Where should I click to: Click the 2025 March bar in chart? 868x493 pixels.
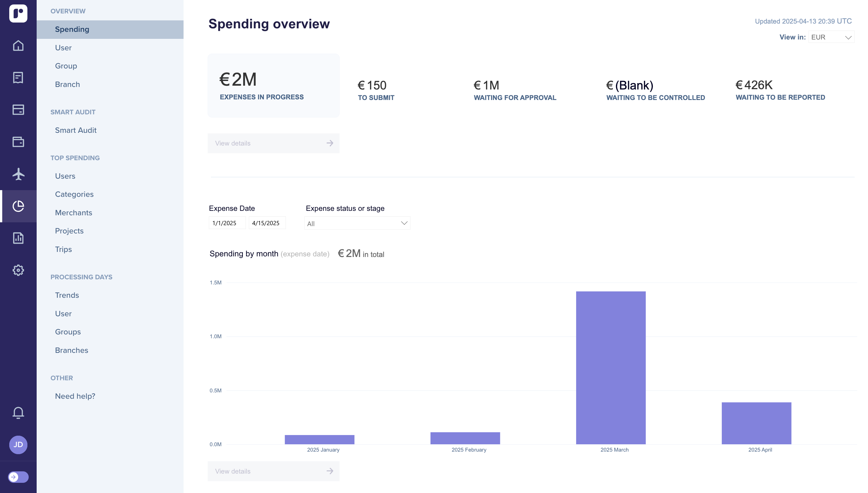coord(611,368)
